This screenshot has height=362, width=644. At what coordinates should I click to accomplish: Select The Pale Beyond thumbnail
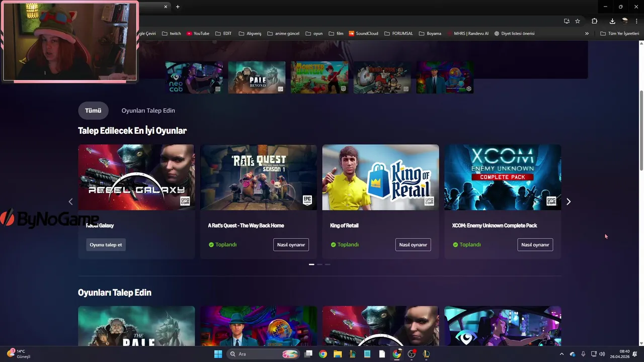[257, 77]
